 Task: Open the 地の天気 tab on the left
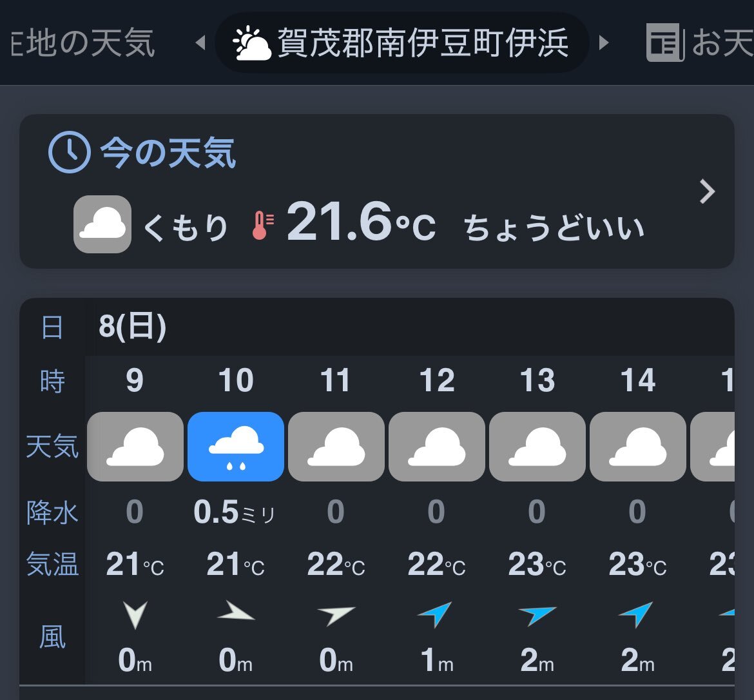(x=82, y=43)
